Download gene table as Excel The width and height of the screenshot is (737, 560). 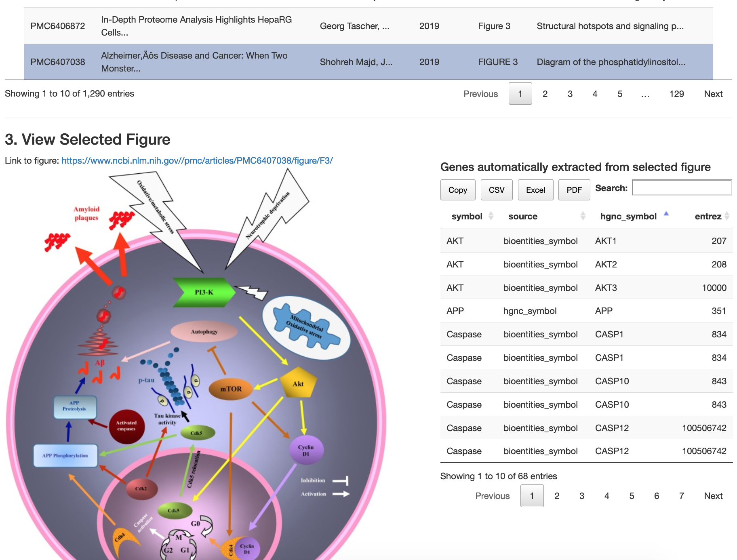pos(535,190)
